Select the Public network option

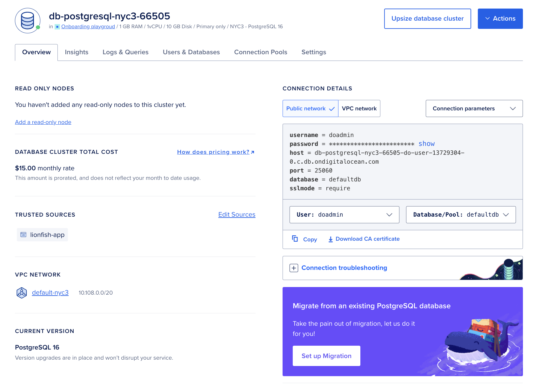(x=310, y=108)
